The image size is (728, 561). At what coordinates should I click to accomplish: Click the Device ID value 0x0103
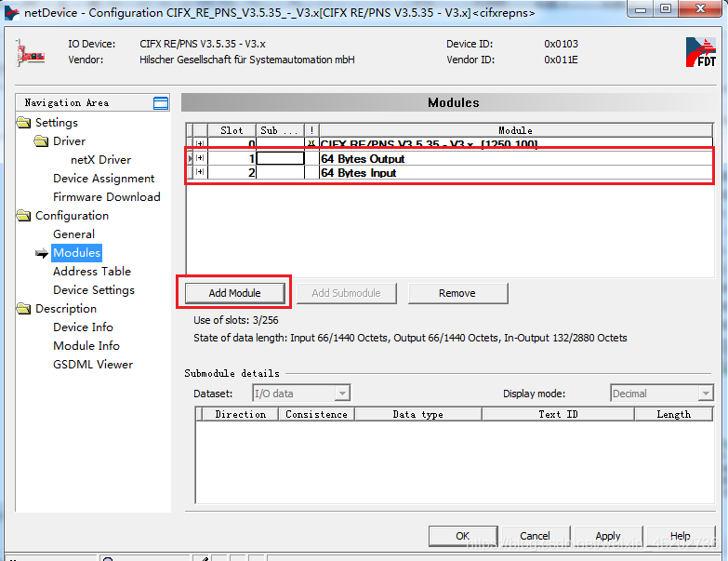561,44
